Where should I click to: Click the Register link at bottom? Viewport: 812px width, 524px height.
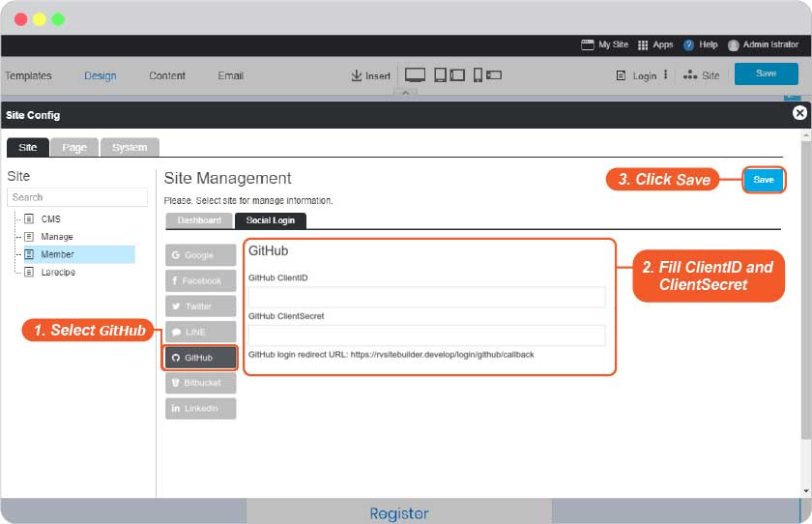399,513
